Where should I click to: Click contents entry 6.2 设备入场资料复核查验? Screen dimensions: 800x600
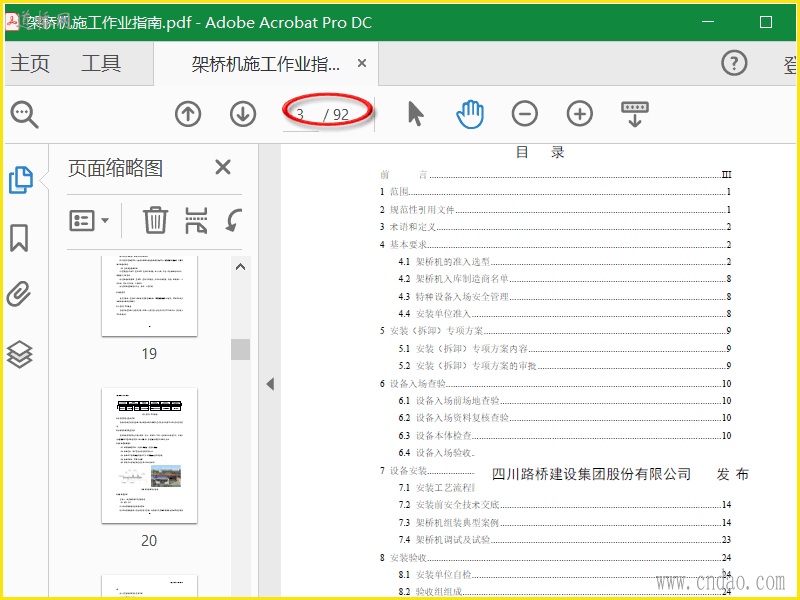point(565,418)
